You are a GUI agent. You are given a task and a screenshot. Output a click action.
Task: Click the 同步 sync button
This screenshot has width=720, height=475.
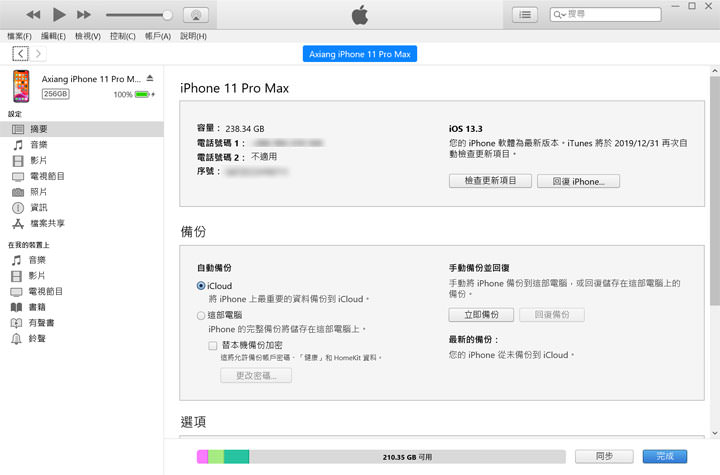click(x=604, y=456)
